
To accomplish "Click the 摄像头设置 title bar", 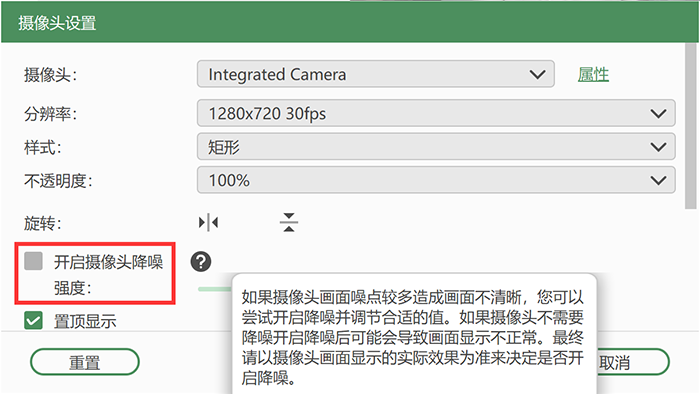I will (x=350, y=22).
